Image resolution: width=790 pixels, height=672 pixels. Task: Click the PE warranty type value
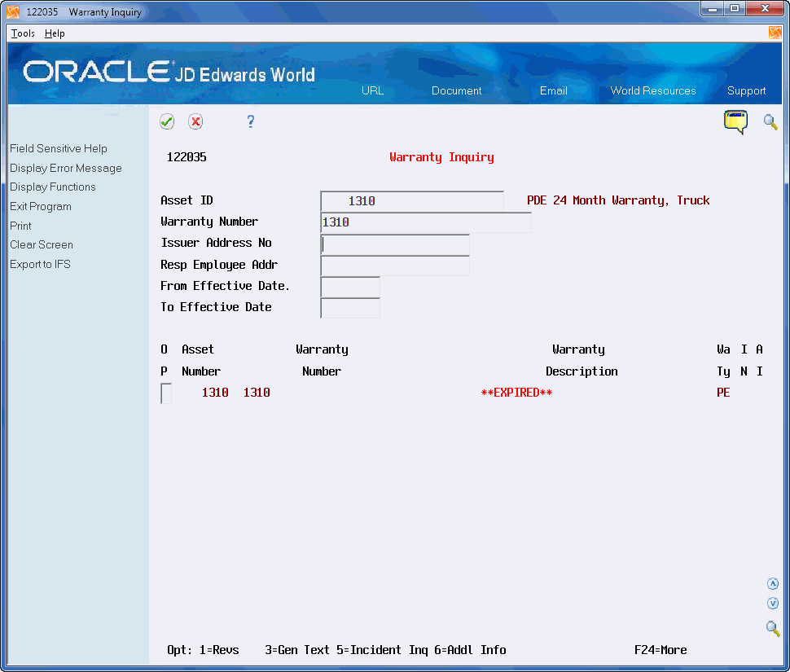[723, 393]
